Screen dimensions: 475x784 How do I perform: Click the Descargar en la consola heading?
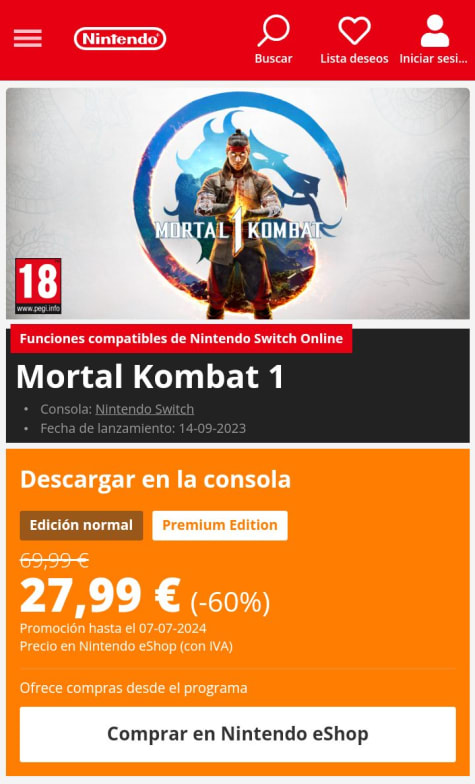(x=156, y=479)
